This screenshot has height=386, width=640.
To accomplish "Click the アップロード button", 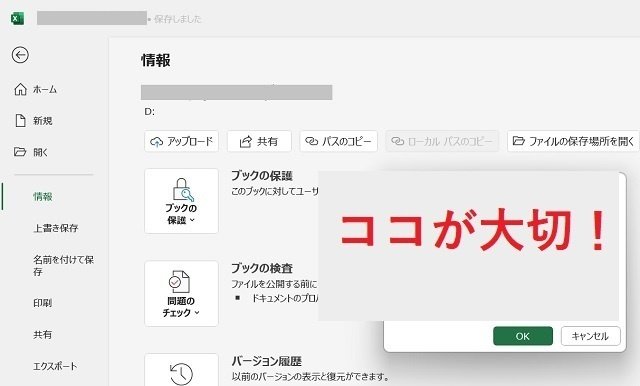I will [x=182, y=141].
